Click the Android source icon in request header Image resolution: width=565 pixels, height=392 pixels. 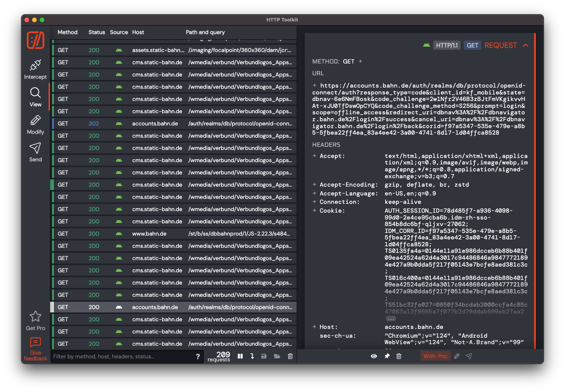pyautogui.click(x=427, y=45)
